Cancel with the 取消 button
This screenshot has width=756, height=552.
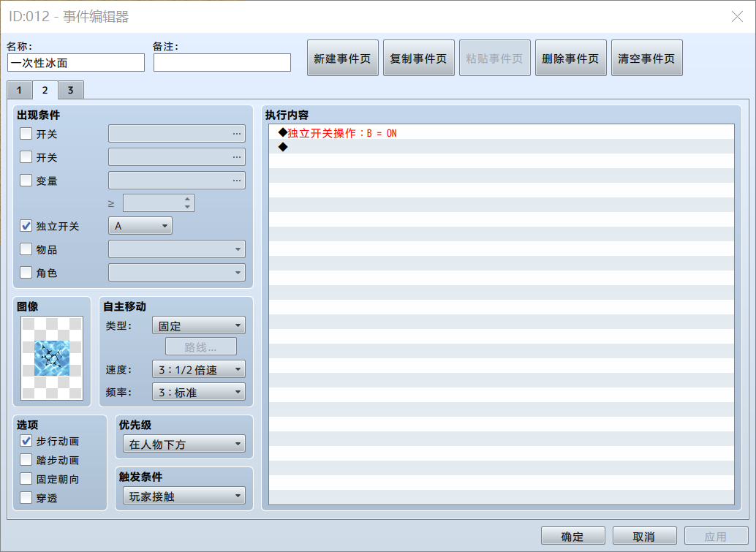[644, 536]
